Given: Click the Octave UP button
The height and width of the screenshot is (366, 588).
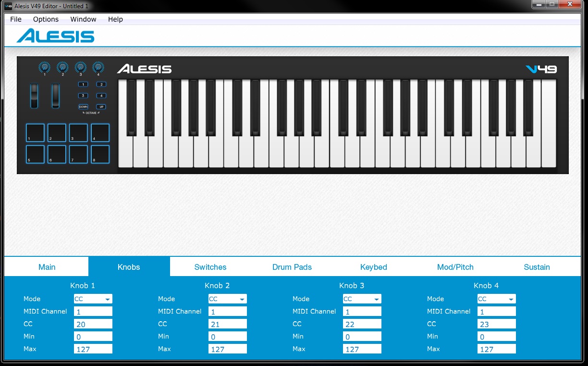Looking at the screenshot, I should tap(101, 107).
